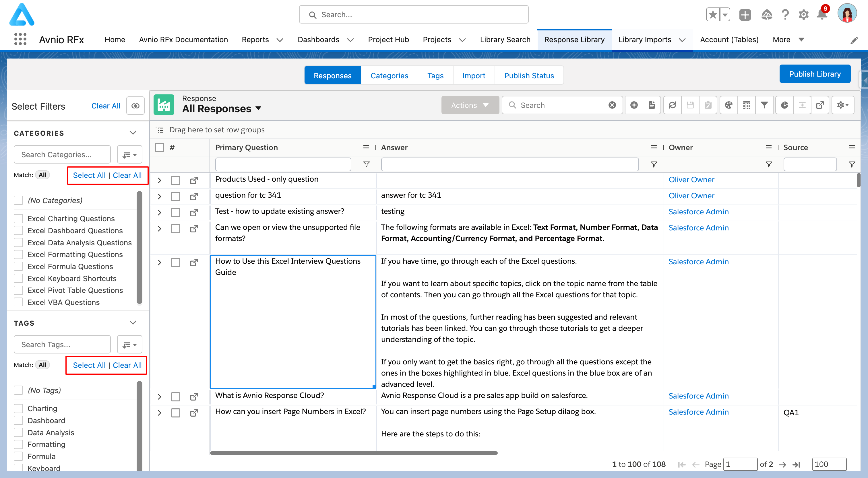Switch to the Categories tab

[389, 75]
